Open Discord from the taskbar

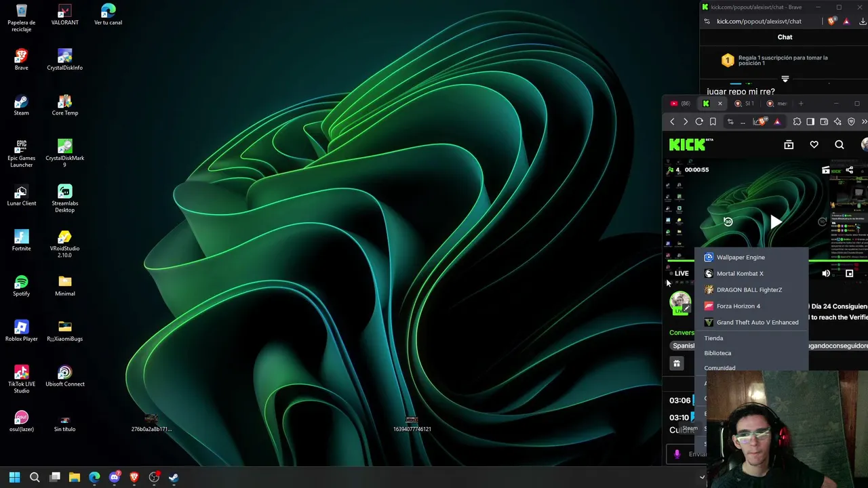[x=114, y=477]
